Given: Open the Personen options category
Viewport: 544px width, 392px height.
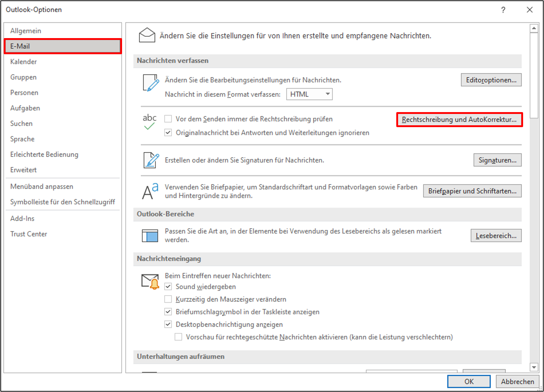Looking at the screenshot, I should coord(63,92).
